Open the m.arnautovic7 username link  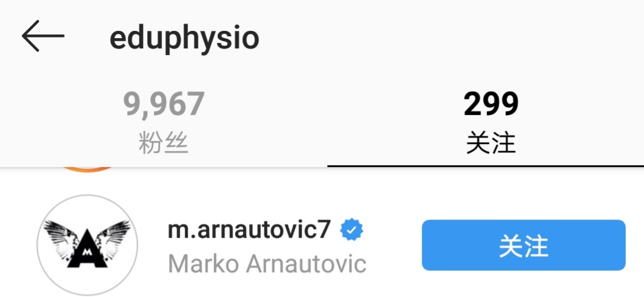point(249,230)
